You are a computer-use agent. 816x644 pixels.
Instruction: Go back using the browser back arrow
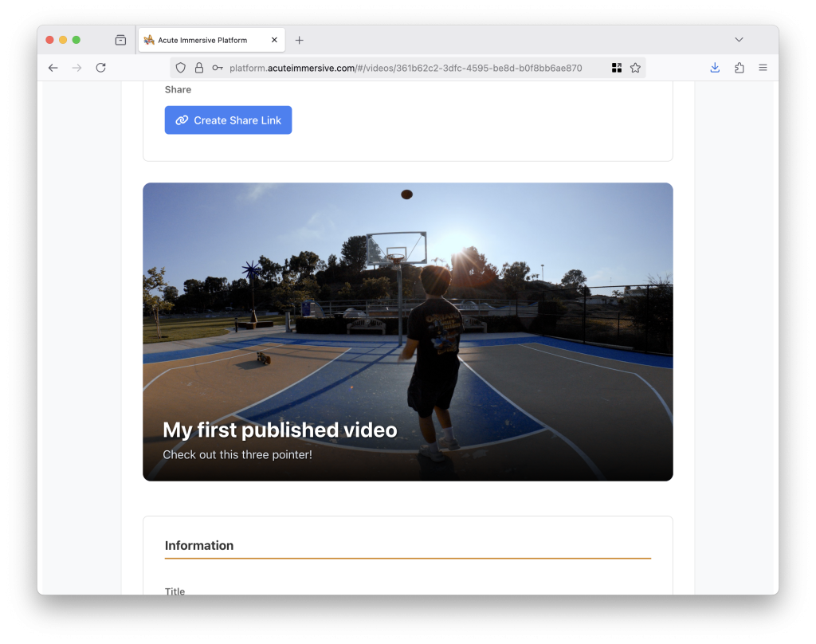[53, 68]
